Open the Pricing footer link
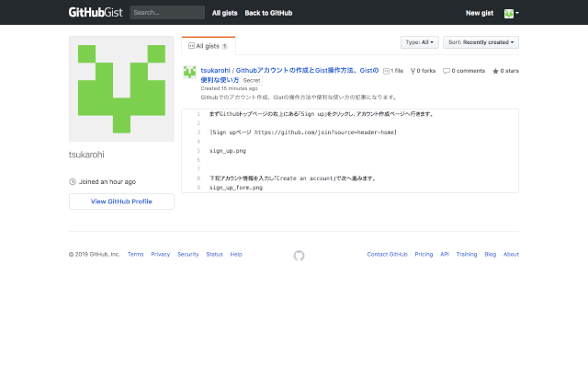 pyautogui.click(x=424, y=254)
